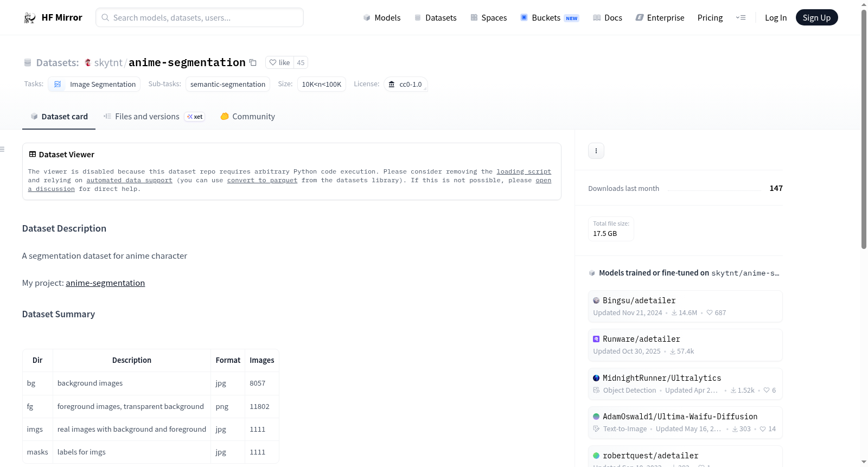The height and width of the screenshot is (467, 868).
Task: Go to the Pricing page
Action: click(710, 18)
